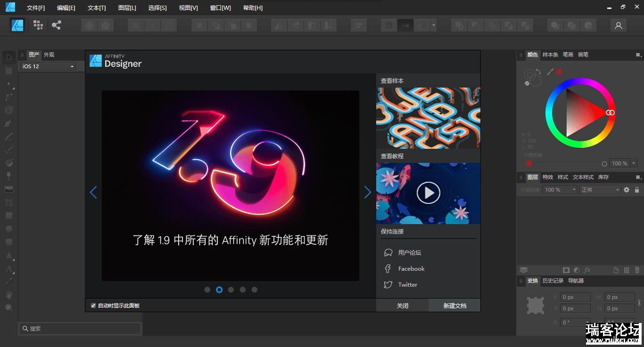This screenshot has width=644, height=347.
Task: Select the hand View tool
Action: (8, 295)
